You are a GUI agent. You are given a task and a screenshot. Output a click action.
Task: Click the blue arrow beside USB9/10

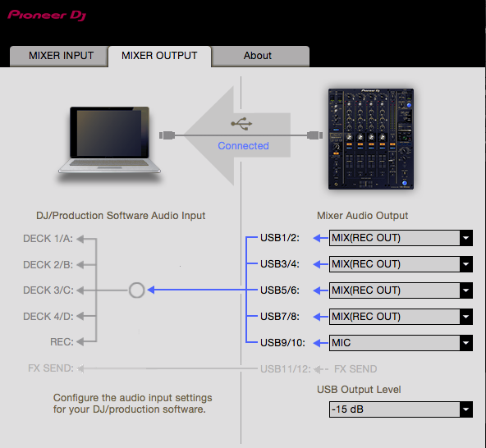pyautogui.click(x=320, y=343)
